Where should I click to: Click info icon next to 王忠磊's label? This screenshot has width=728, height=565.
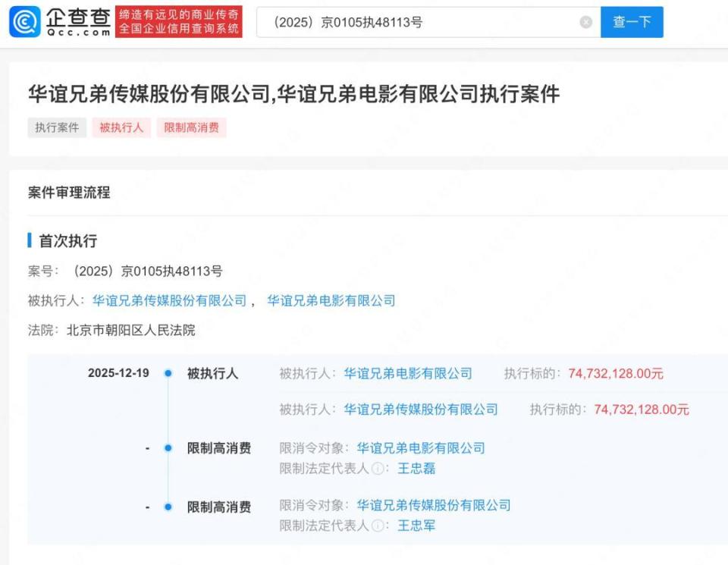coord(378,469)
